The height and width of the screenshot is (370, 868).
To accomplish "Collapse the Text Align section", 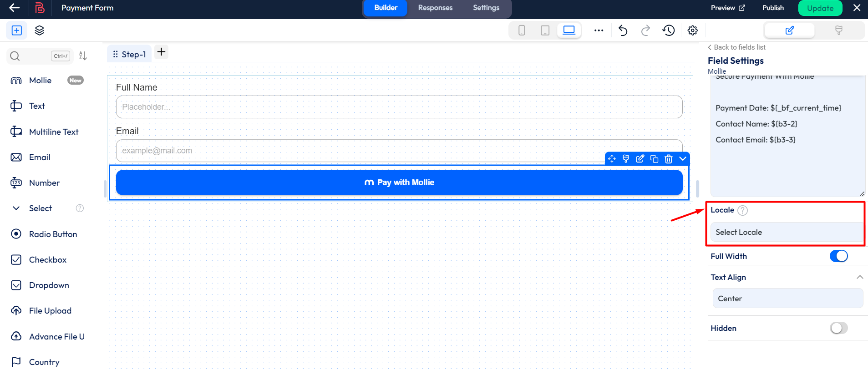I will (x=859, y=277).
